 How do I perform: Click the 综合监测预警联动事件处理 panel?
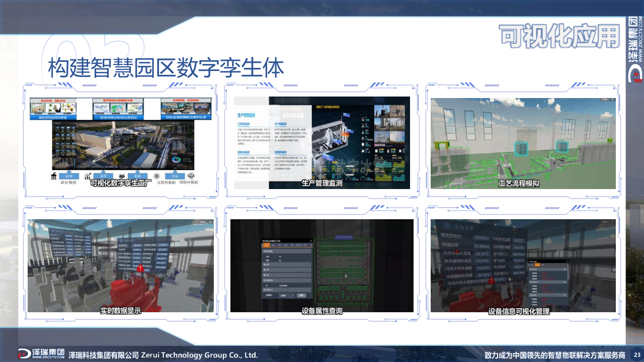pyautogui.click(x=186, y=118)
